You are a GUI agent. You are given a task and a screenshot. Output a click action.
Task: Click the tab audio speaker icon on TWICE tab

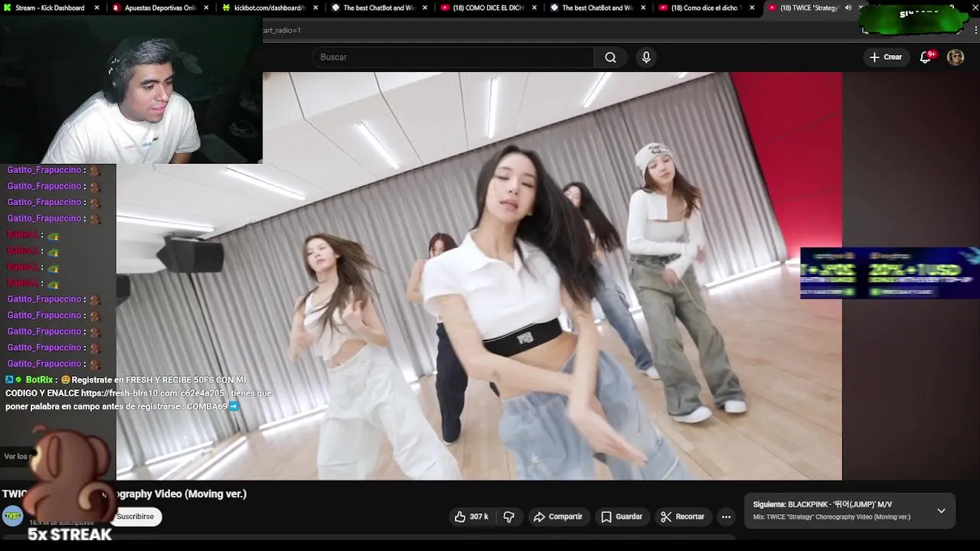848,8
